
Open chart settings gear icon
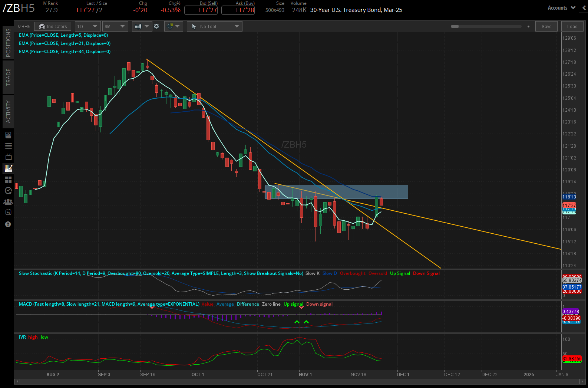click(156, 26)
